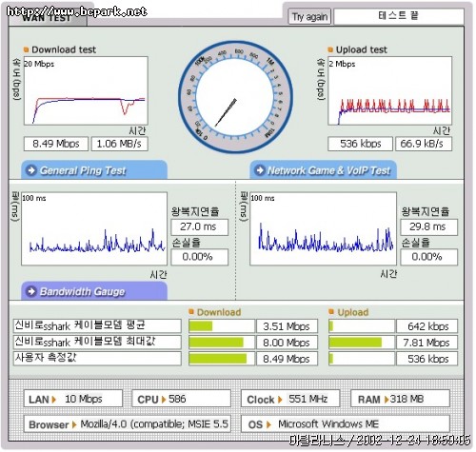
Task: Click the 8.49 Mbps download bar in the gauge
Action: point(222,359)
